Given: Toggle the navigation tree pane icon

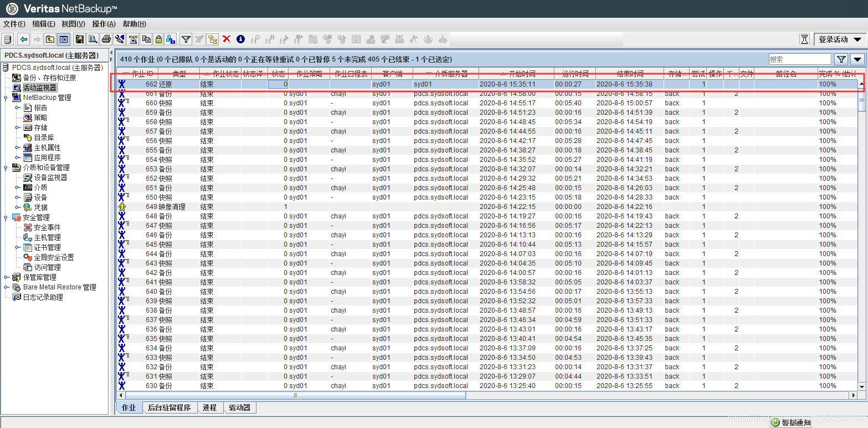Looking at the screenshot, I should [x=64, y=39].
